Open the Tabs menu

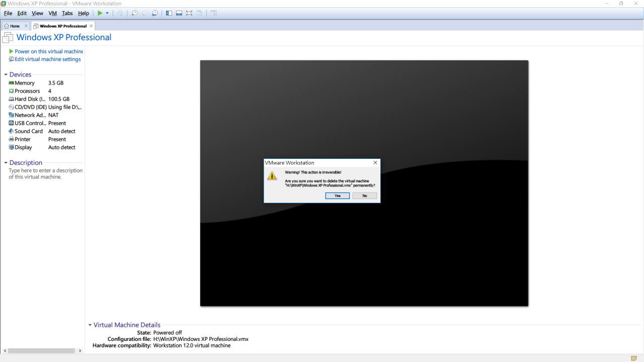click(67, 13)
